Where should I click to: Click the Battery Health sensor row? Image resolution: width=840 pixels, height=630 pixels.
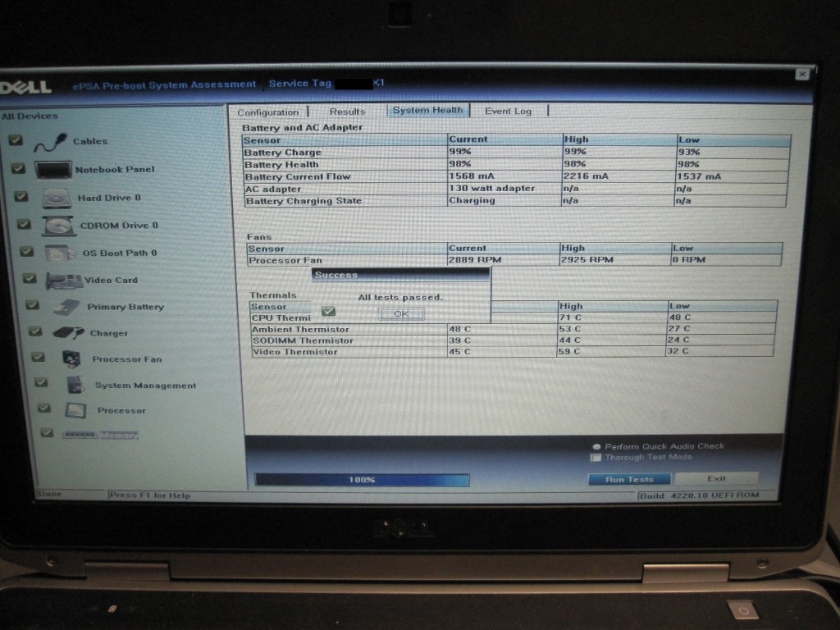coord(516,164)
